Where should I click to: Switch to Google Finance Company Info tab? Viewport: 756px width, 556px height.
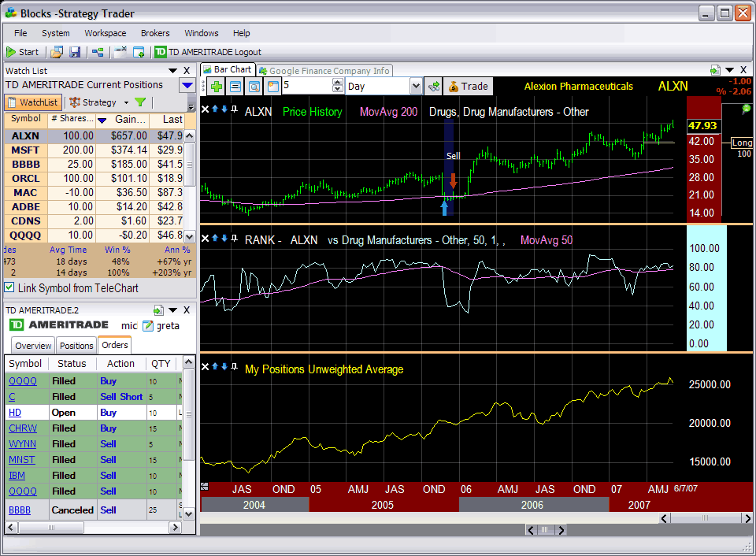(324, 70)
